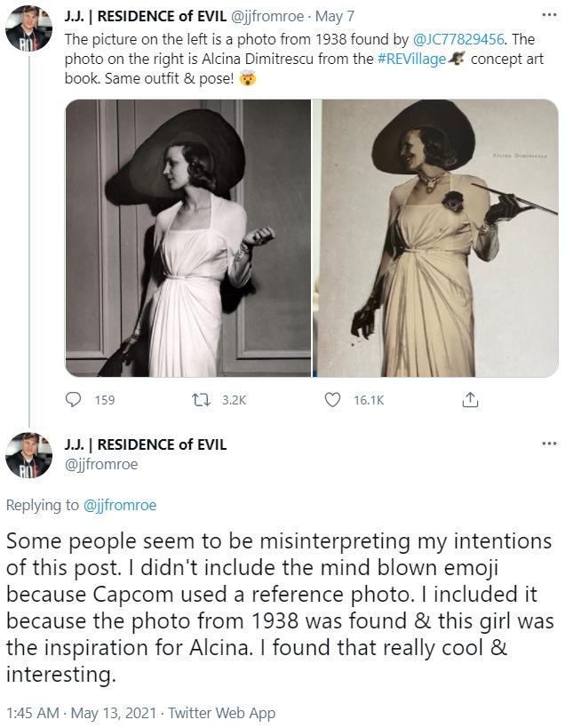
Task: Like the tweet with 16.1K likes
Action: pos(334,400)
